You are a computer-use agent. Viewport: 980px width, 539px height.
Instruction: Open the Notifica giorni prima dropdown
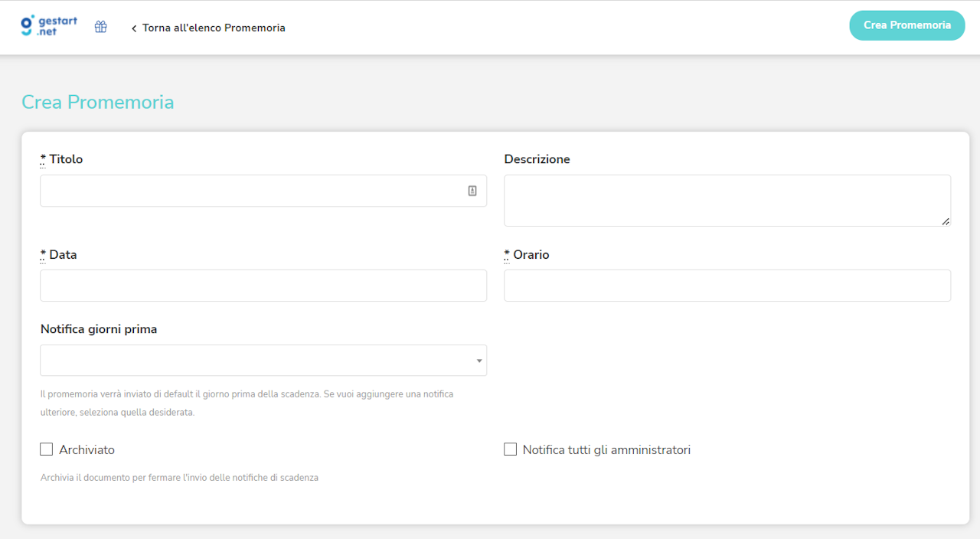click(x=263, y=360)
